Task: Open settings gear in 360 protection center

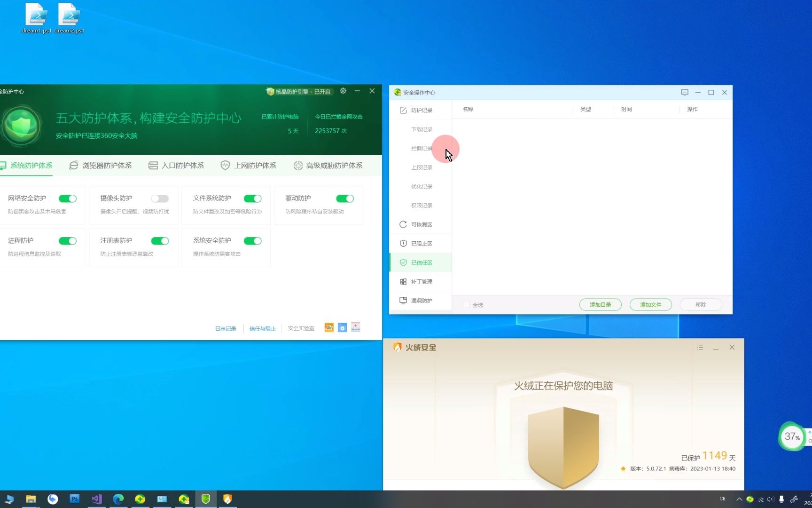Action: click(x=343, y=91)
